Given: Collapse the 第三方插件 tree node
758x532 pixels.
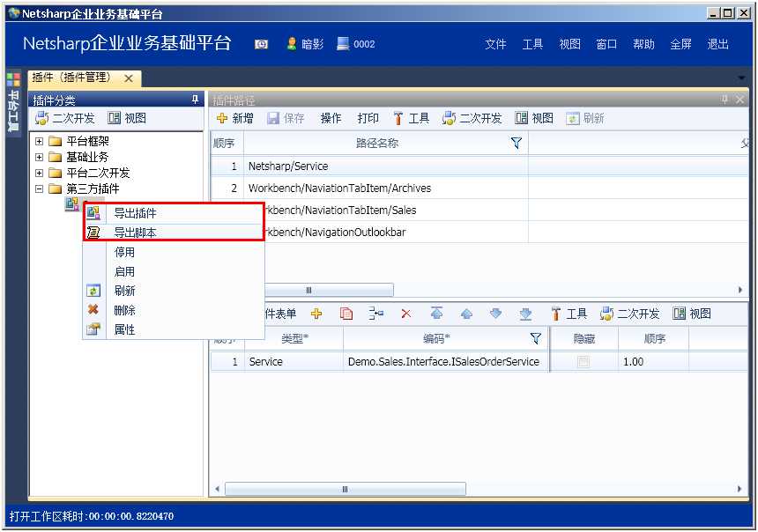Looking at the screenshot, I should (39, 188).
